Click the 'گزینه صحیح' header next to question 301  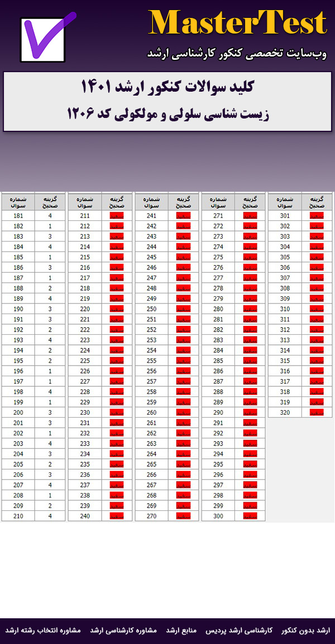[317, 202]
